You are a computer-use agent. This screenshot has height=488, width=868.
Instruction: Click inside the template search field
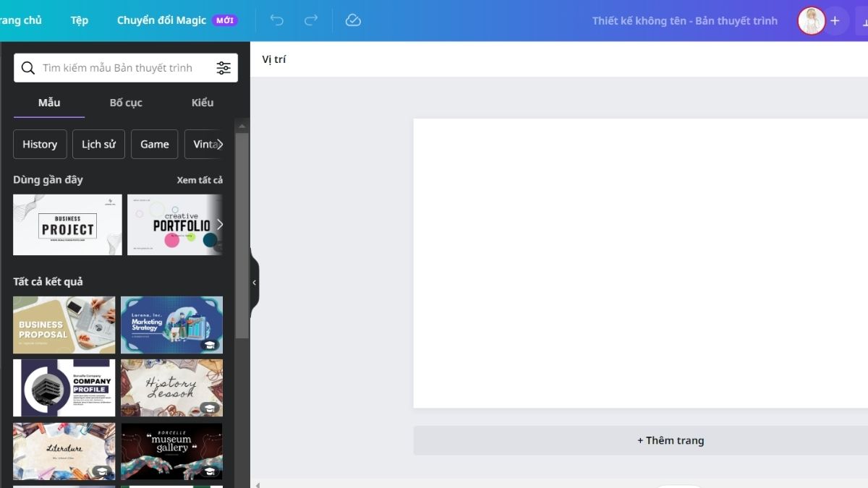pos(116,67)
